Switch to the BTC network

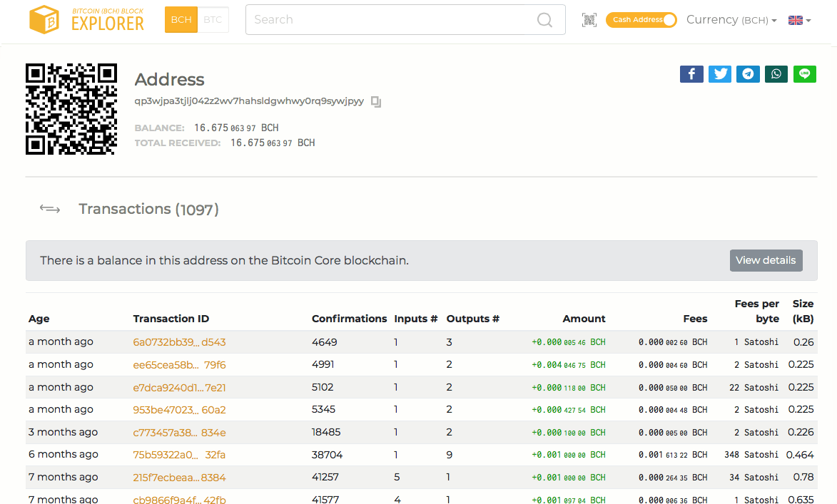click(212, 19)
